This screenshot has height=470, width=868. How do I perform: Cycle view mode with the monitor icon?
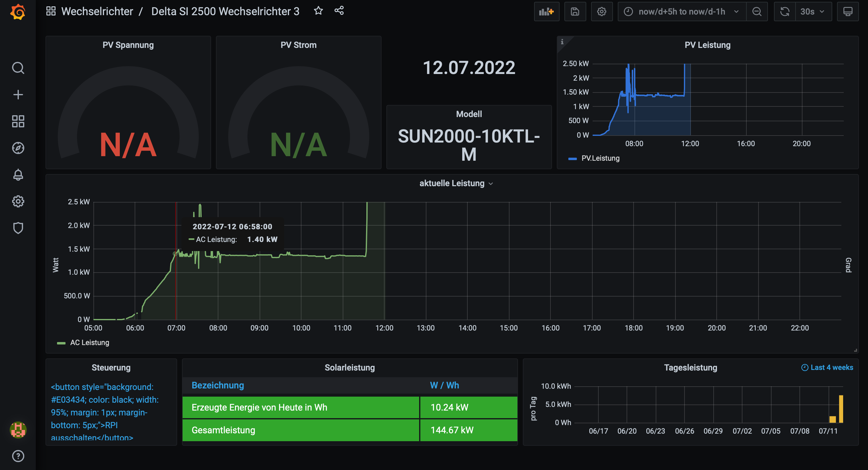tap(848, 12)
